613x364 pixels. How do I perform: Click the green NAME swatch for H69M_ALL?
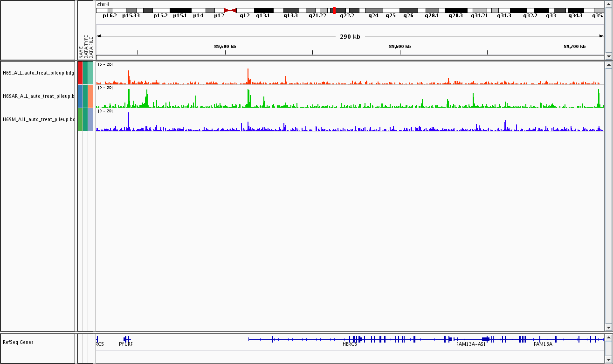point(80,119)
